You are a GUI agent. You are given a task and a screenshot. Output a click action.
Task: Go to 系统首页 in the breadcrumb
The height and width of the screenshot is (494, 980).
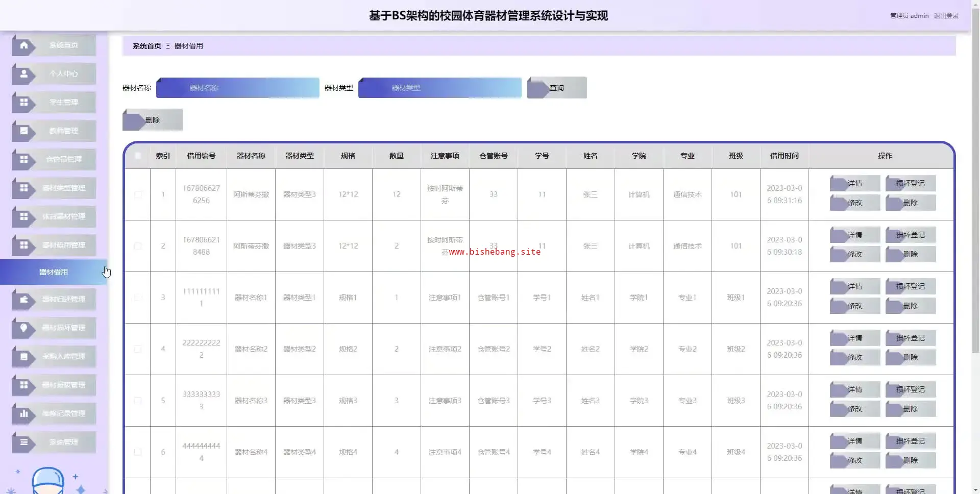(x=146, y=46)
